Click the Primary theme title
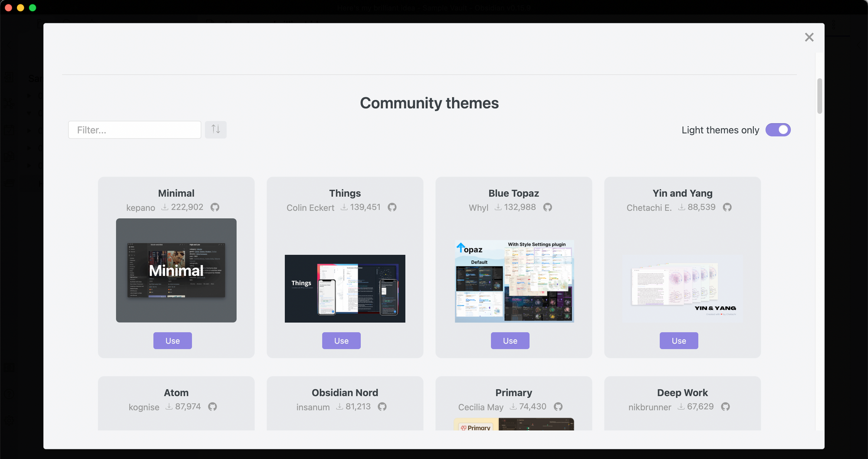This screenshot has height=459, width=868. (x=514, y=393)
